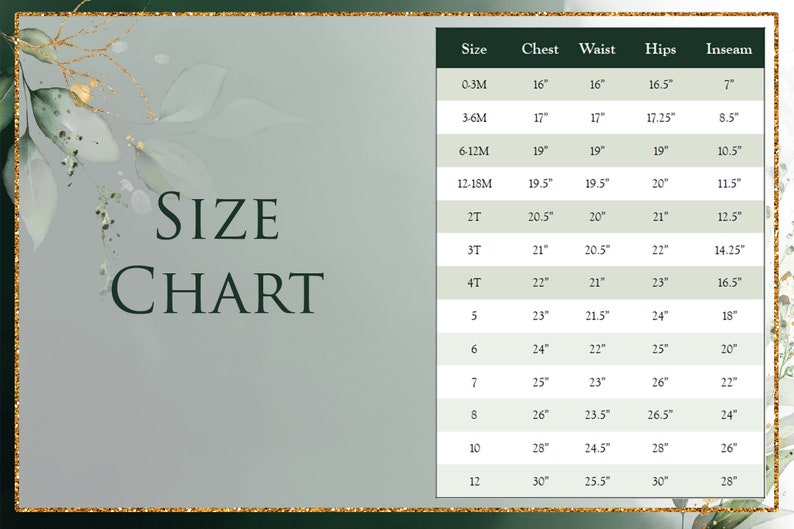Select the Waist column header
794x529 pixels.
[597, 49]
